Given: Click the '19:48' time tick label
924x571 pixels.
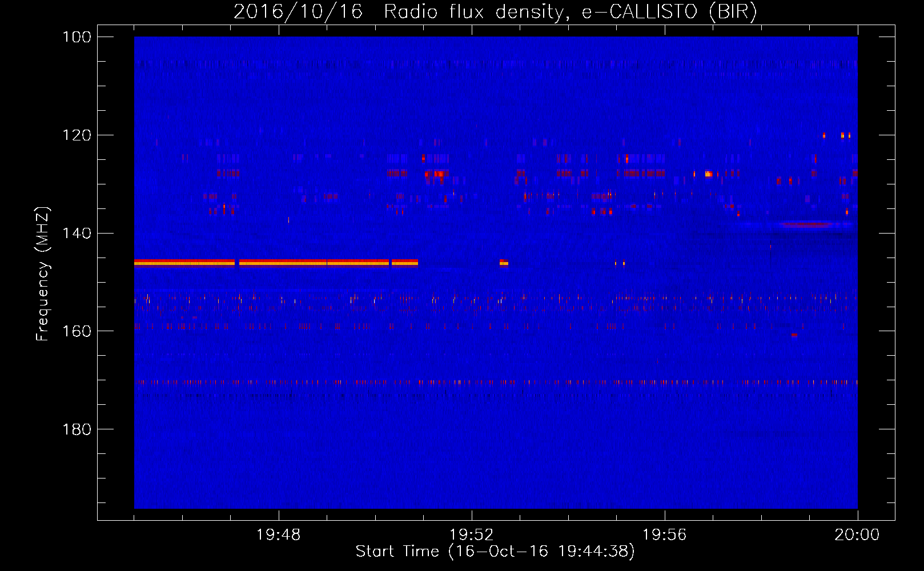Looking at the screenshot, I should 279,535.
